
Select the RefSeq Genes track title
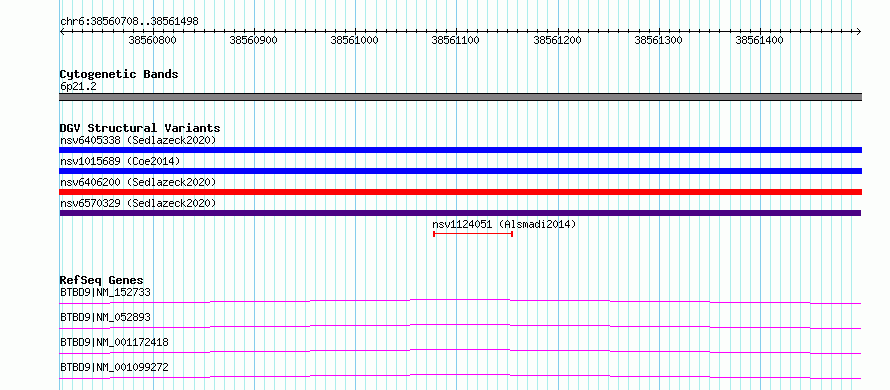click(102, 280)
